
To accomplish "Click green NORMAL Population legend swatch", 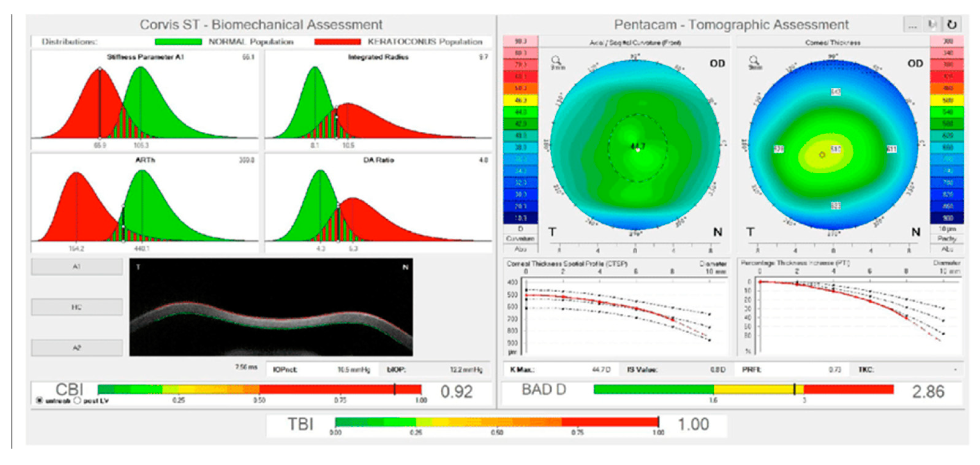I will pyautogui.click(x=178, y=42).
